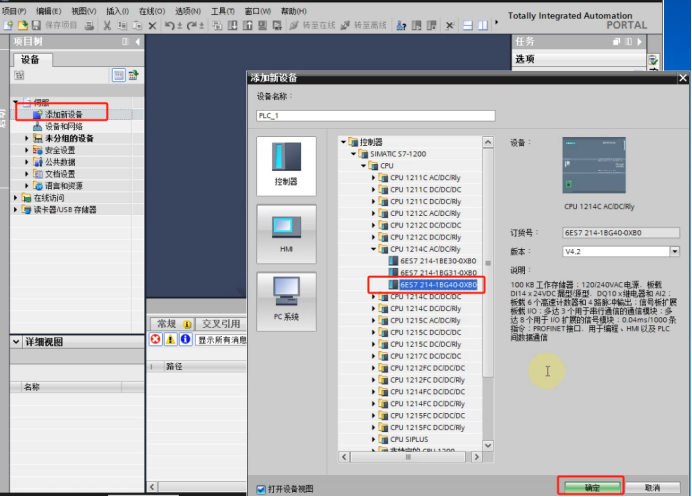Click the 取消 button
692x497 pixels.
652,487
